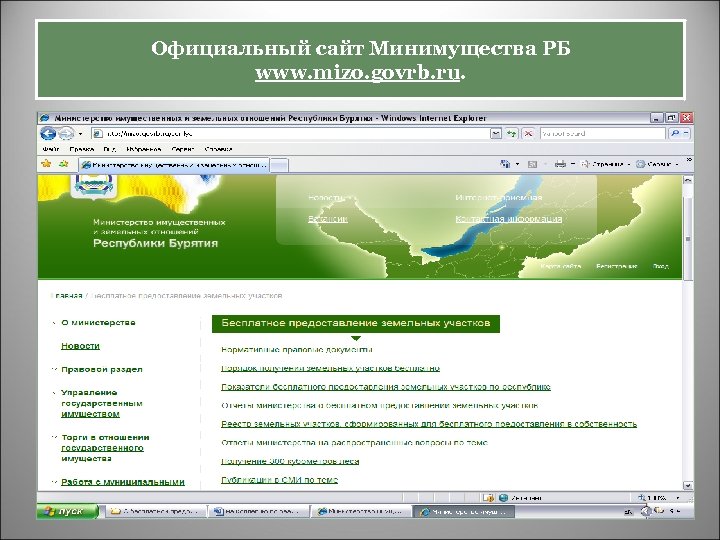Open Нормативные правовые документы link
720x540 pixels.
point(297,350)
